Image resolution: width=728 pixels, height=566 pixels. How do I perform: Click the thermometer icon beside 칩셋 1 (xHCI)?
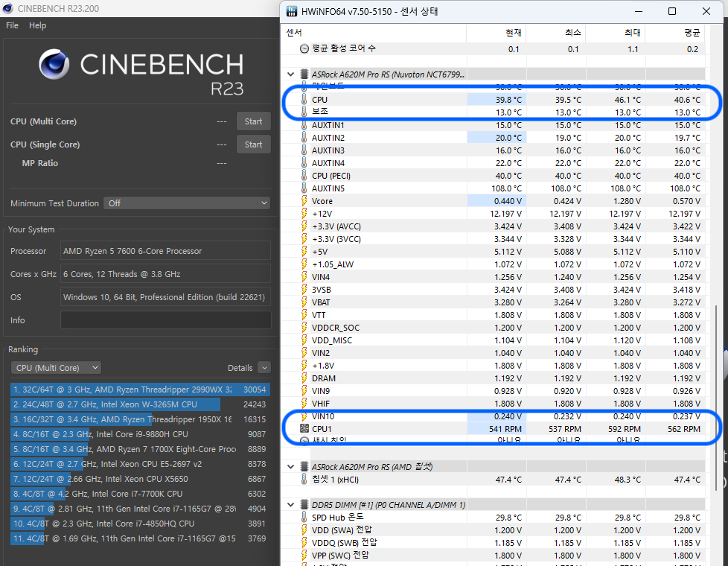click(304, 479)
